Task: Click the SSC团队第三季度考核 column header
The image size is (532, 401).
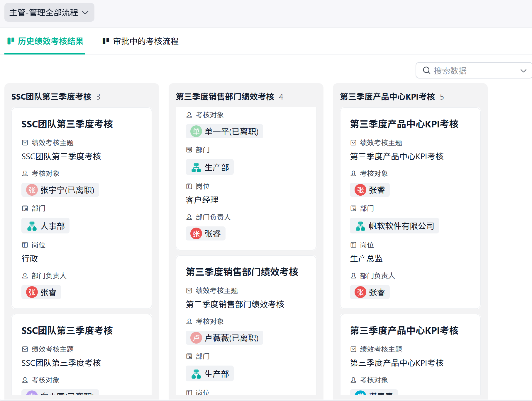Action: (52, 97)
